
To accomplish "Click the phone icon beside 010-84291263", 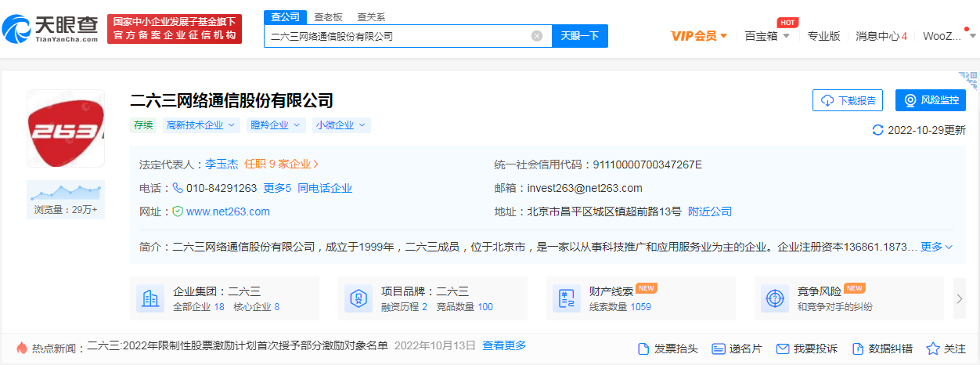I will click(x=178, y=188).
